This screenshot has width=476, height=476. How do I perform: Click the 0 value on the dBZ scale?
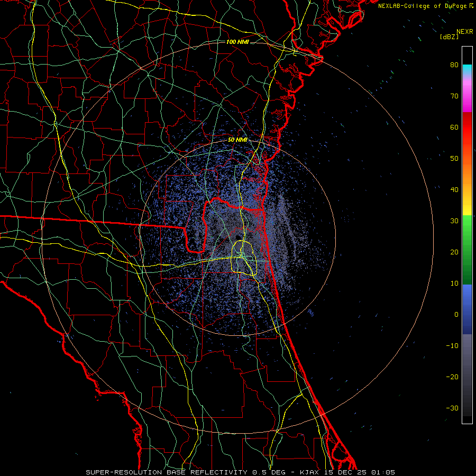456,315
